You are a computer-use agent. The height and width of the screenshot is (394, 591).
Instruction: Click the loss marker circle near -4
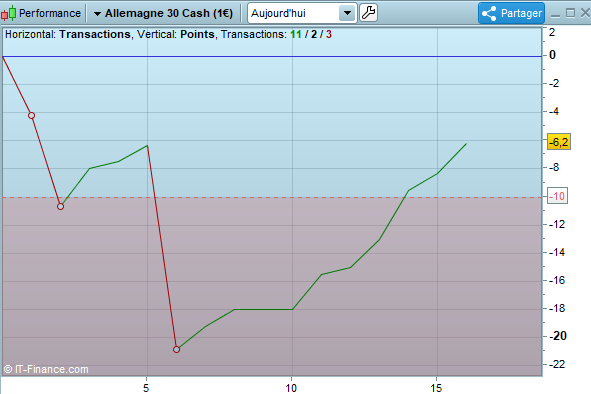pos(32,115)
